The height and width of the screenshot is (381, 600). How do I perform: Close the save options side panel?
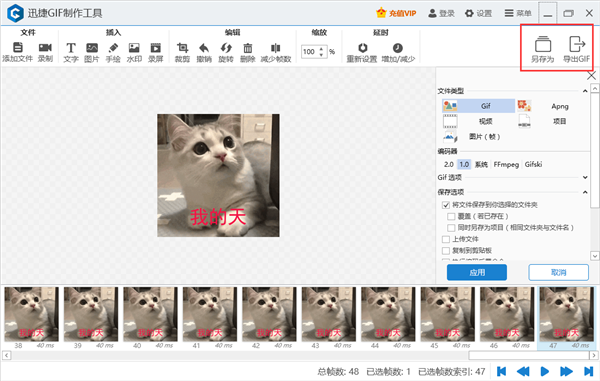[591, 76]
